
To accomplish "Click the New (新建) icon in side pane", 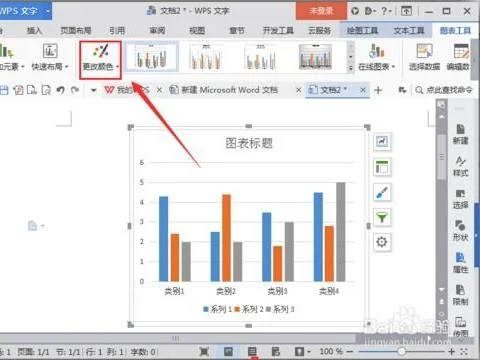I will coord(460,129).
